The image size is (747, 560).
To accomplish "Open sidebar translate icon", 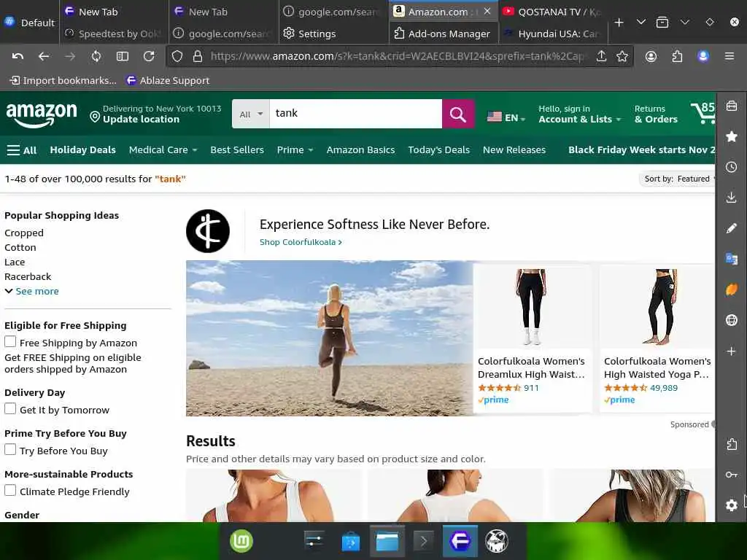I will pos(731,259).
